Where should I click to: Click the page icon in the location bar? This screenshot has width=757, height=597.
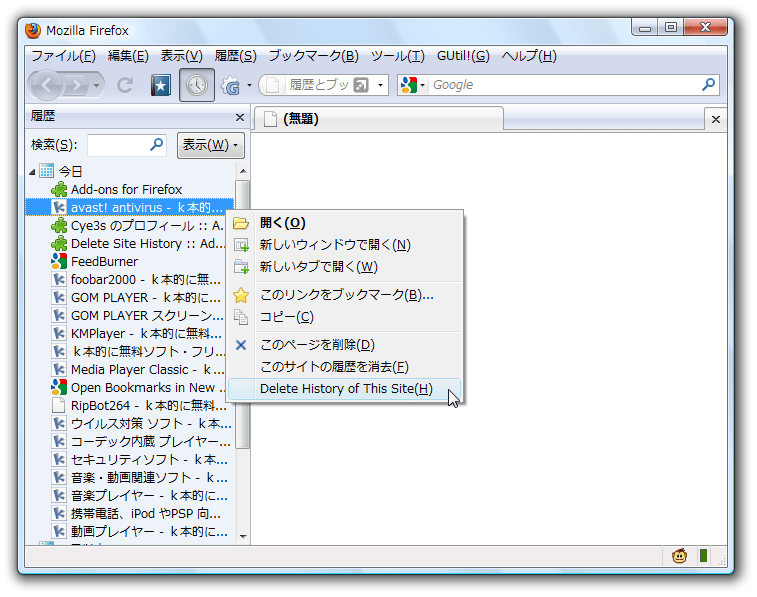[272, 85]
